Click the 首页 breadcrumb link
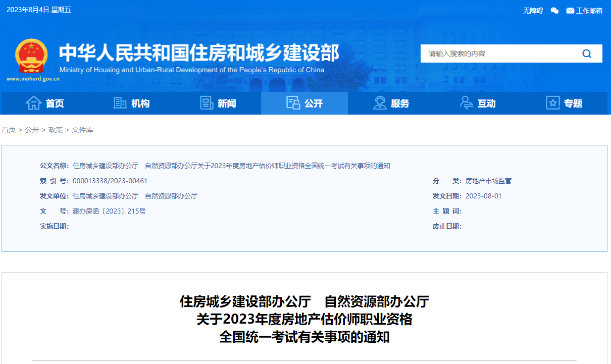 [x=8, y=130]
